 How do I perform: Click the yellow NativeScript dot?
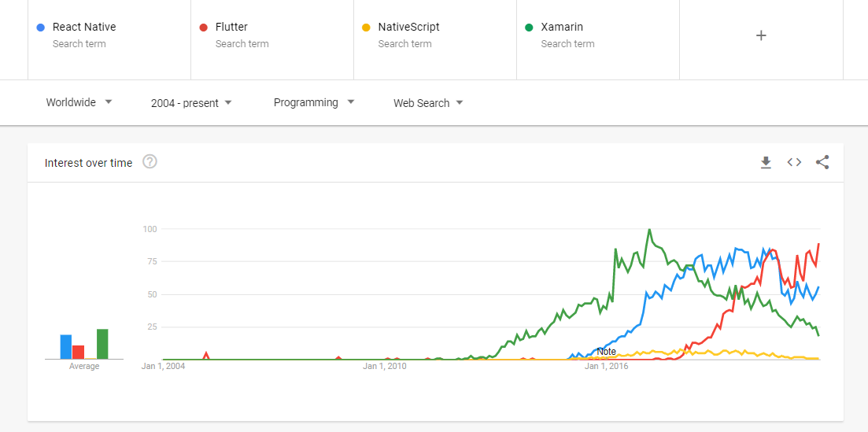365,28
